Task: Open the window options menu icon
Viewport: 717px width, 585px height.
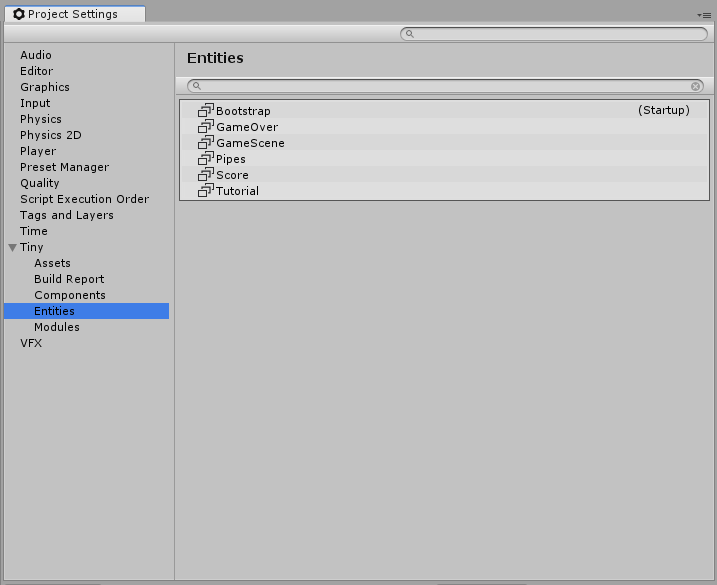Action: (704, 15)
